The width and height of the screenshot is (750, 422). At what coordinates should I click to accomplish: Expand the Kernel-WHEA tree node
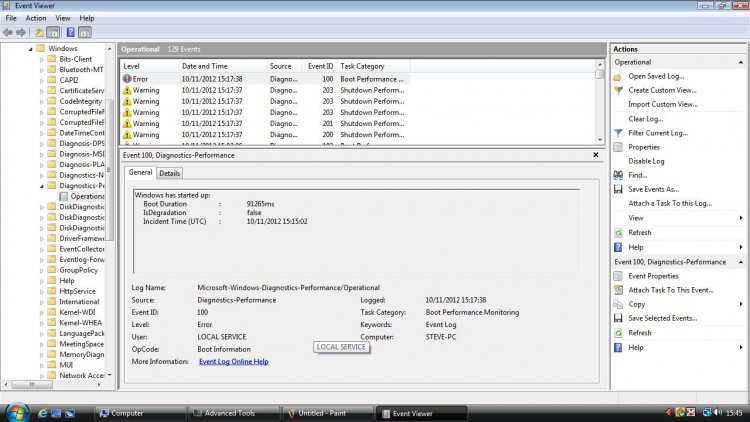tap(42, 323)
